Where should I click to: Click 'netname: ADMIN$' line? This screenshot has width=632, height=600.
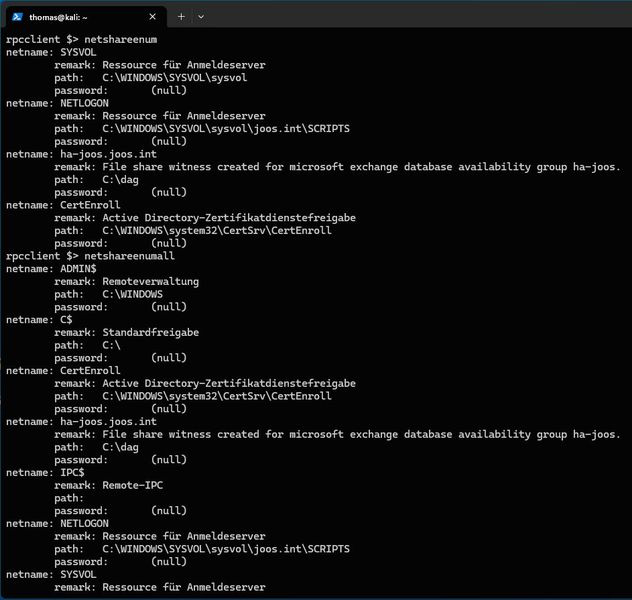pos(51,269)
